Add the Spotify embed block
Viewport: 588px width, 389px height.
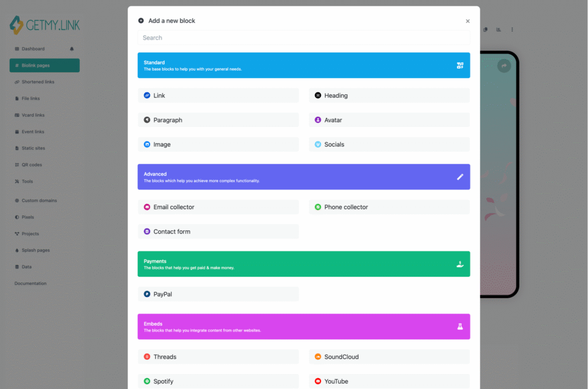(218, 382)
